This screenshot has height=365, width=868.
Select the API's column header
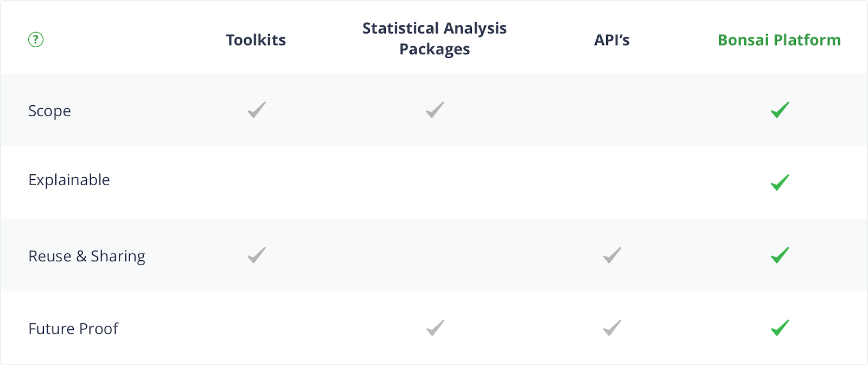tap(612, 40)
